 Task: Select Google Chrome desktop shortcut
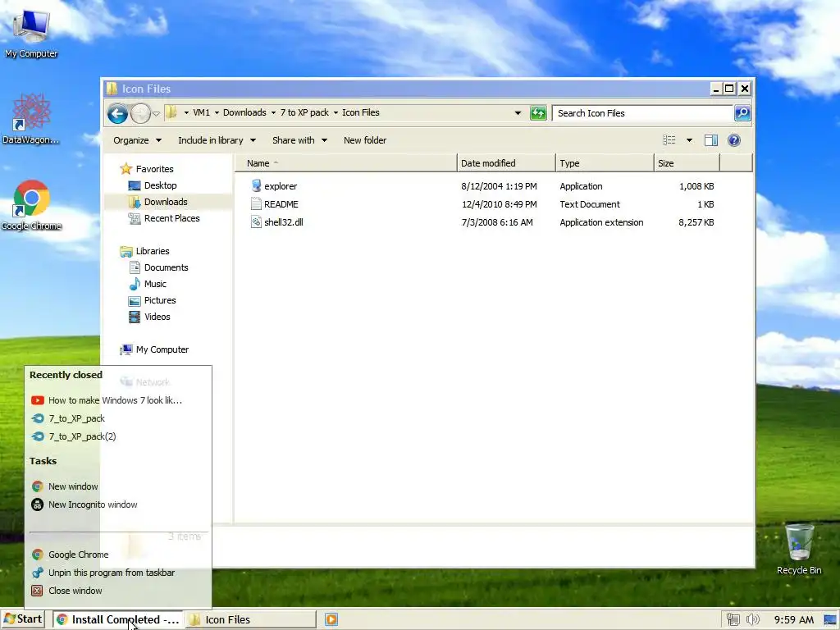(31, 206)
